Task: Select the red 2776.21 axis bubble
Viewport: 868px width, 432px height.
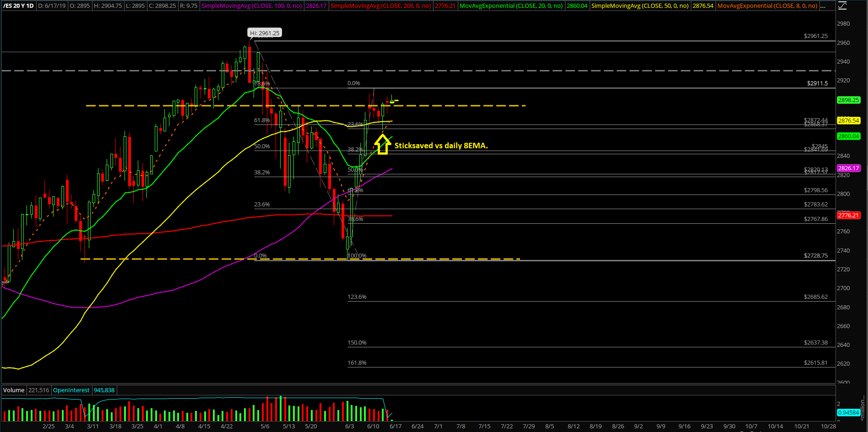Action: tap(848, 215)
